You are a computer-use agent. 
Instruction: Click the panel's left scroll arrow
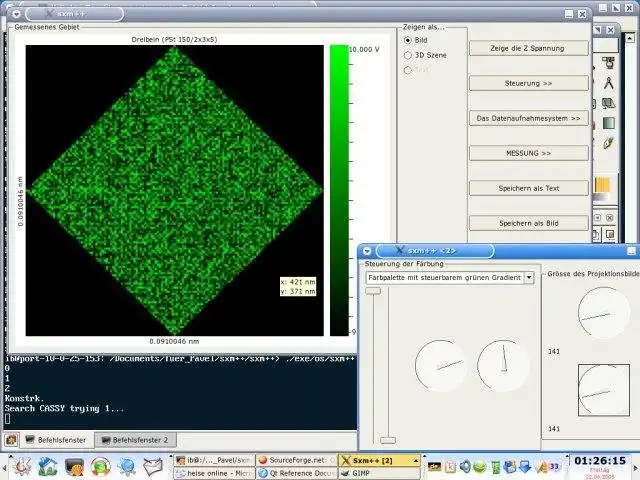tap(3, 467)
